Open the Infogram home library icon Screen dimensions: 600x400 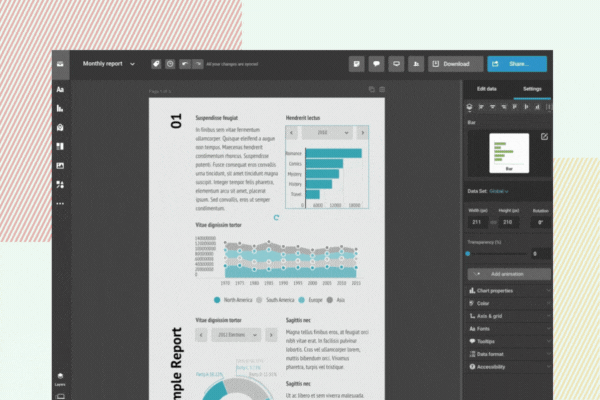[x=60, y=64]
